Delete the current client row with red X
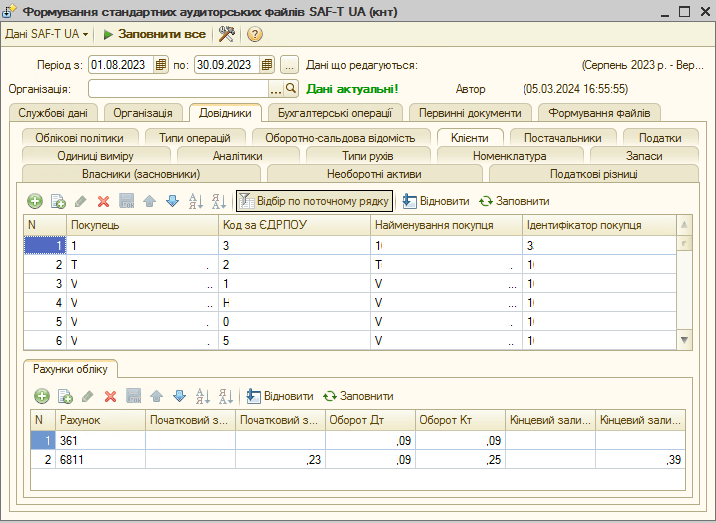 [x=104, y=201]
